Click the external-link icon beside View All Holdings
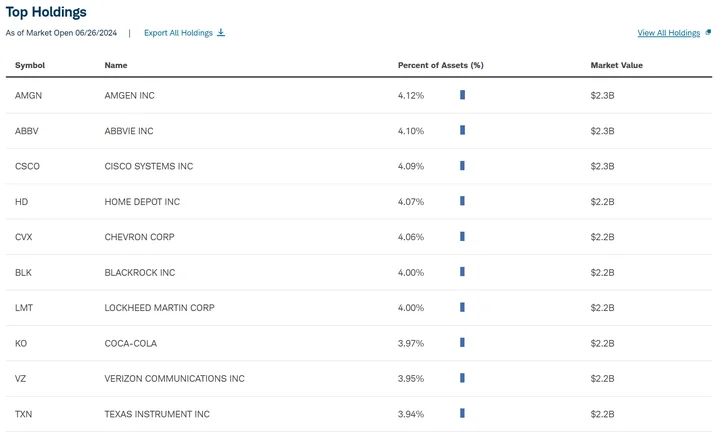The width and height of the screenshot is (720, 439). [708, 33]
